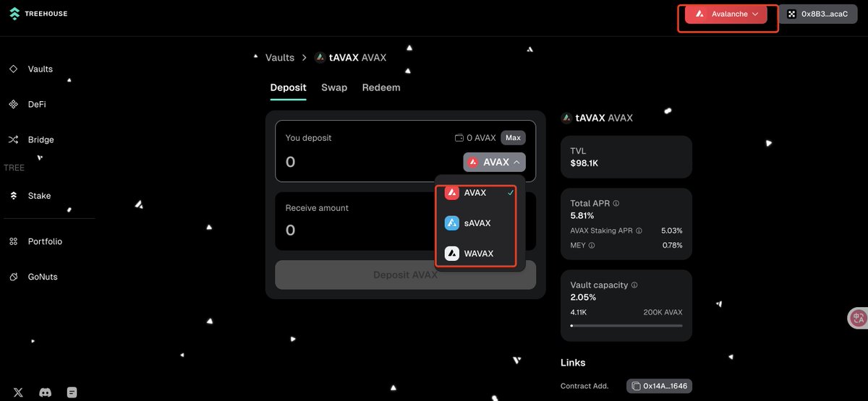868x401 pixels.
Task: Open the docs icon in sidebar footer
Action: tap(72, 392)
